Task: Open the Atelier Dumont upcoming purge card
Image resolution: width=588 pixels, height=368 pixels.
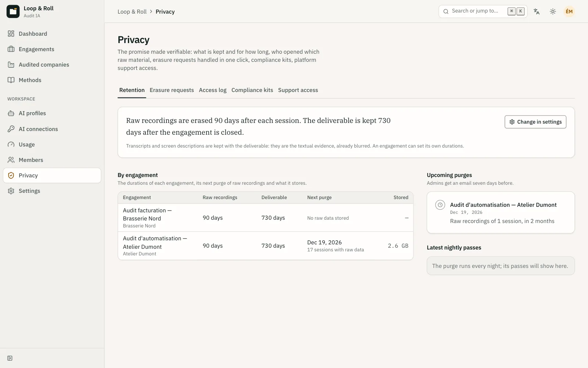Action: pos(501,212)
